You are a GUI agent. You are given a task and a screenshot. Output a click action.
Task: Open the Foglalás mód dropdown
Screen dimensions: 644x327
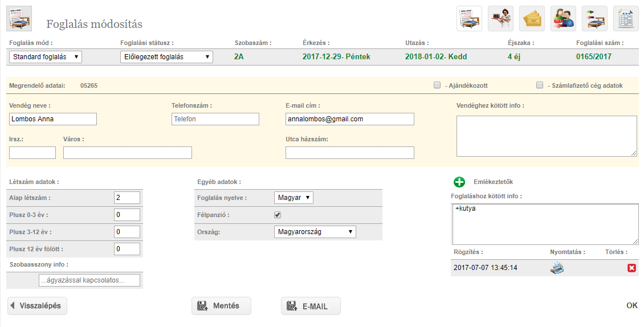pos(46,57)
